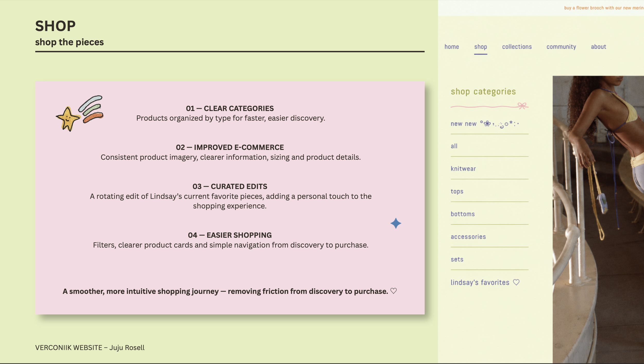Select the '04 — EASIER SHOPPING' heading
This screenshot has height=364, width=644.
pos(230,235)
